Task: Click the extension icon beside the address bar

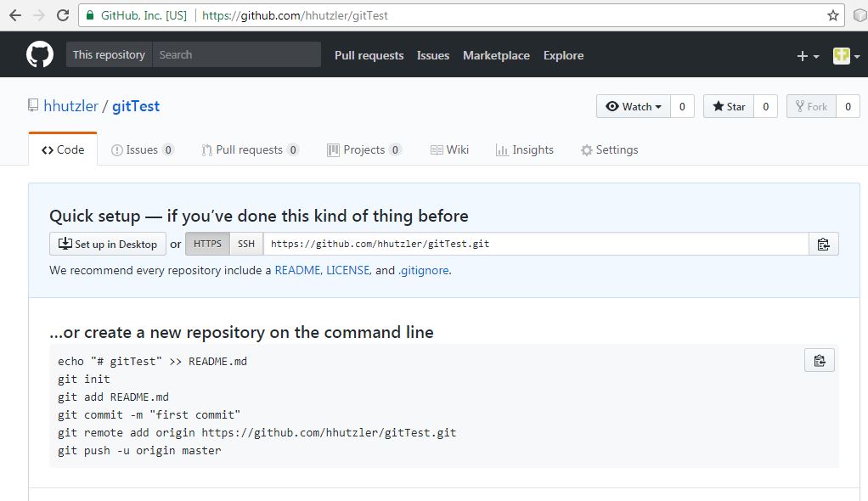Action: (860, 15)
